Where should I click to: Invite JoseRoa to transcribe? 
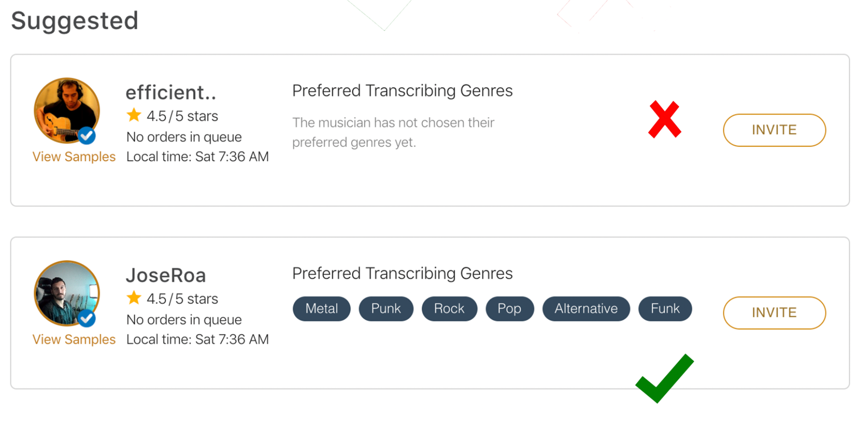tap(774, 313)
